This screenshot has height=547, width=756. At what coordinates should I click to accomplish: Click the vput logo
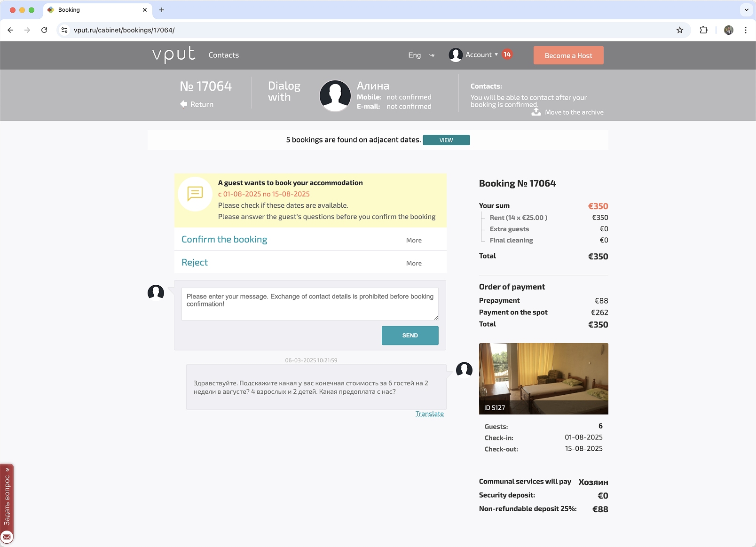coord(173,55)
